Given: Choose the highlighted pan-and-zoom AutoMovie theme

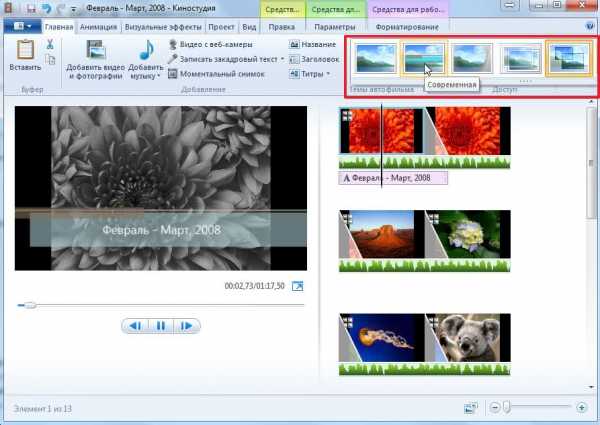Looking at the screenshot, I should [x=568, y=58].
